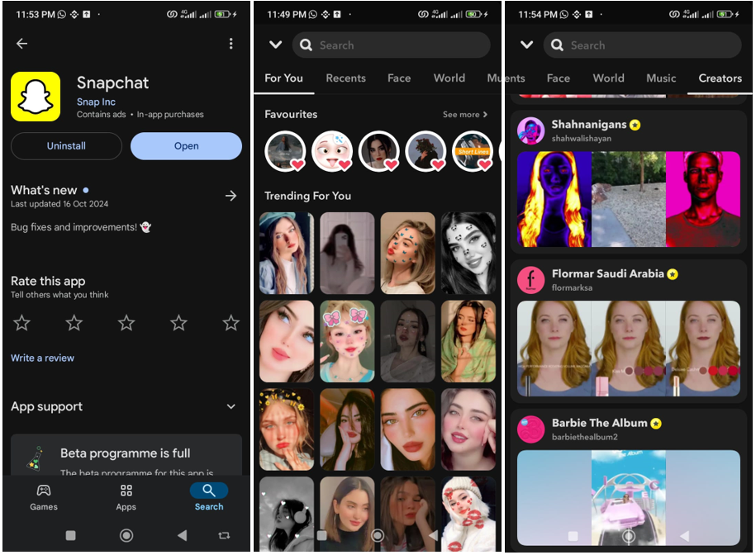Viewport: 756px width, 555px height.
Task: Tap the Shahnanigans star verified badge
Action: point(635,125)
